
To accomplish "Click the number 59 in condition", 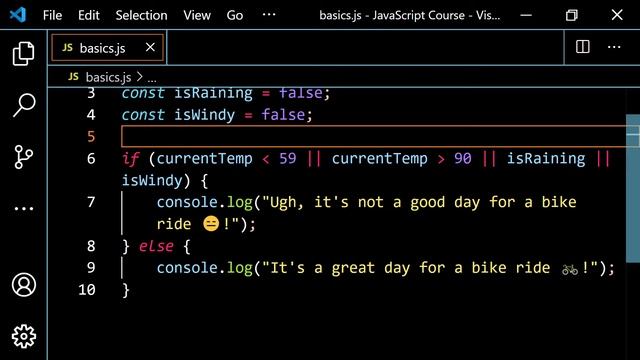I will click(x=287, y=158).
